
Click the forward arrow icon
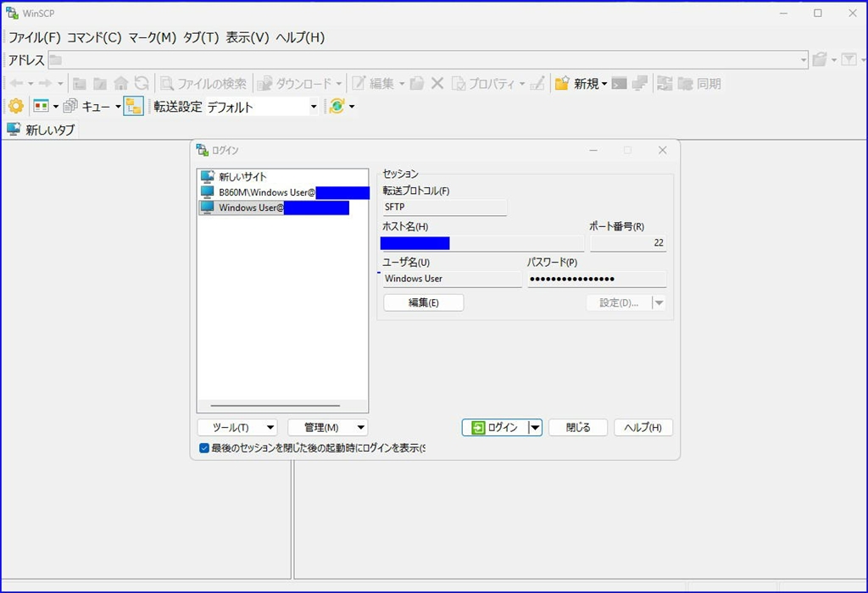coord(46,84)
